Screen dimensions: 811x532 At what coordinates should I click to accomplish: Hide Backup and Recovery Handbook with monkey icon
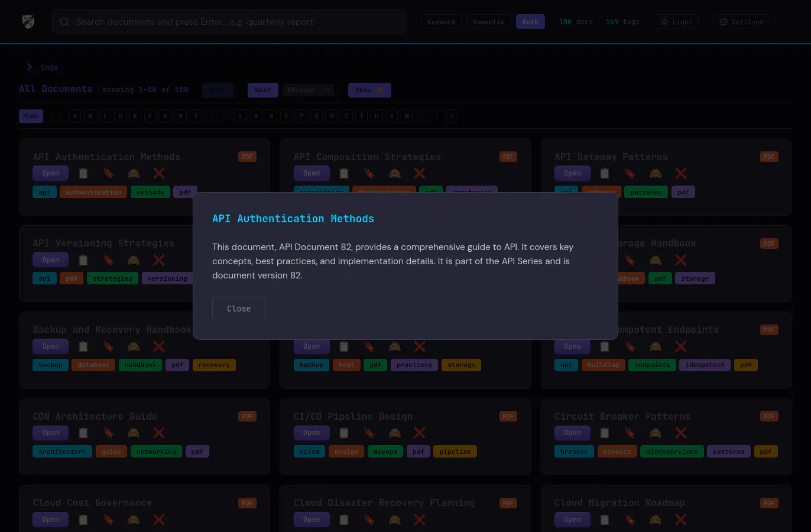pyautogui.click(x=134, y=346)
